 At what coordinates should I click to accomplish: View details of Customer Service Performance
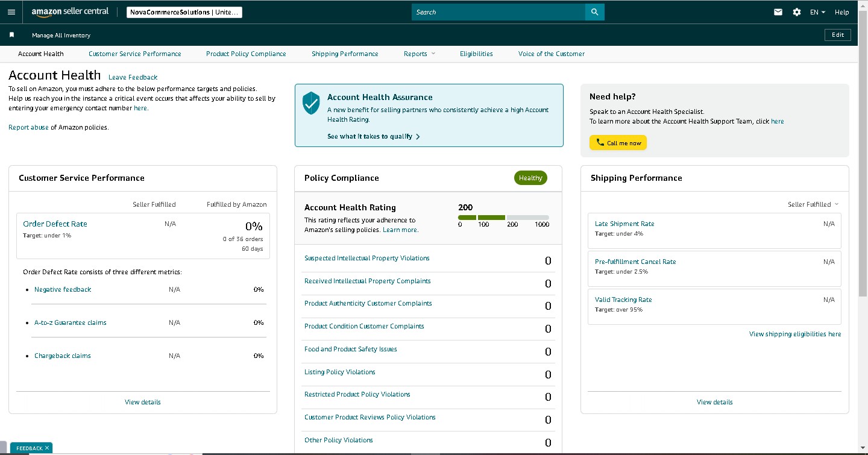click(143, 402)
